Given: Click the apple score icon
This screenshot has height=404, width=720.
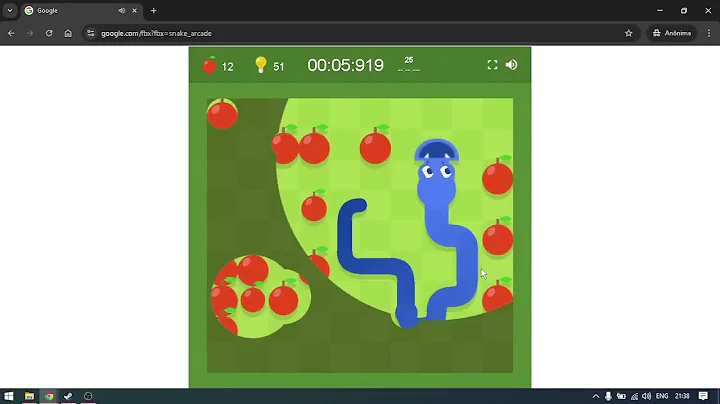Looking at the screenshot, I should pyautogui.click(x=209, y=65).
